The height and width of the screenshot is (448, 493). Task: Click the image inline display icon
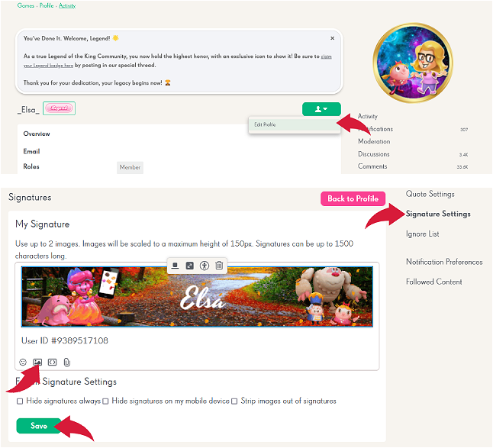click(175, 266)
